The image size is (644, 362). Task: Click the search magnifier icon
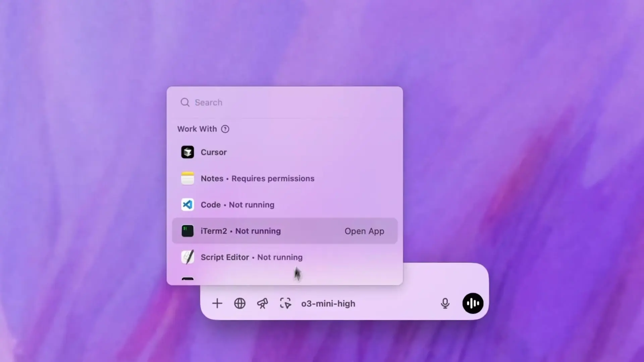coord(185,103)
